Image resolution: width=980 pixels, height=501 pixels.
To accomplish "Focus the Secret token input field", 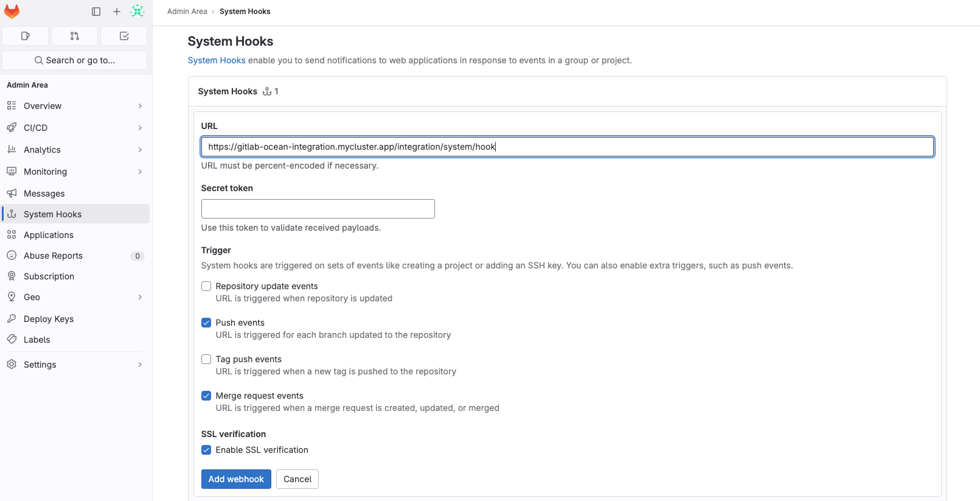I will 318,209.
